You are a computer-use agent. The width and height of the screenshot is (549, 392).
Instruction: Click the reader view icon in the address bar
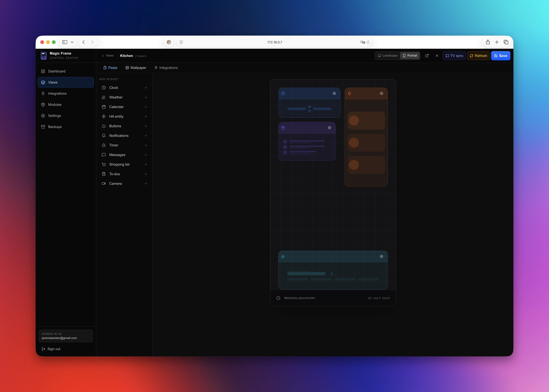(x=181, y=42)
